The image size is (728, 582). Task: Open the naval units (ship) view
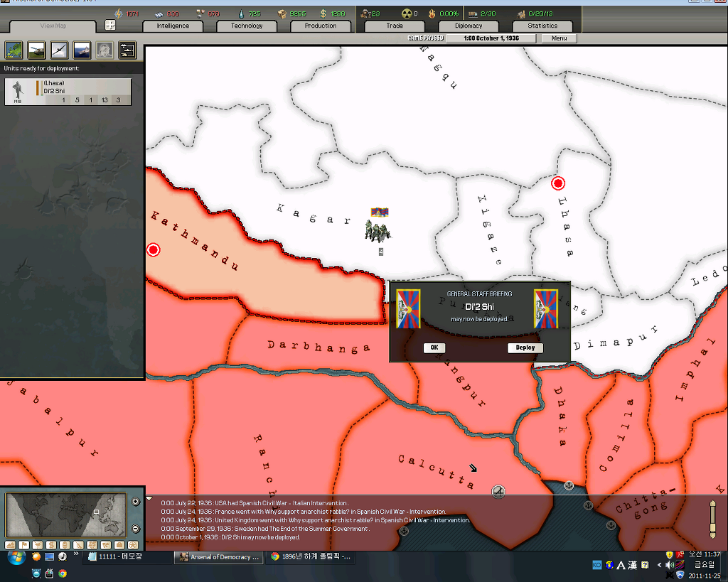click(82, 50)
